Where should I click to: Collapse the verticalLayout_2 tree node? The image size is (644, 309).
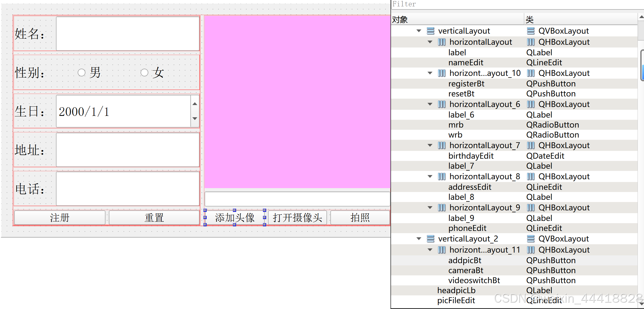point(419,239)
